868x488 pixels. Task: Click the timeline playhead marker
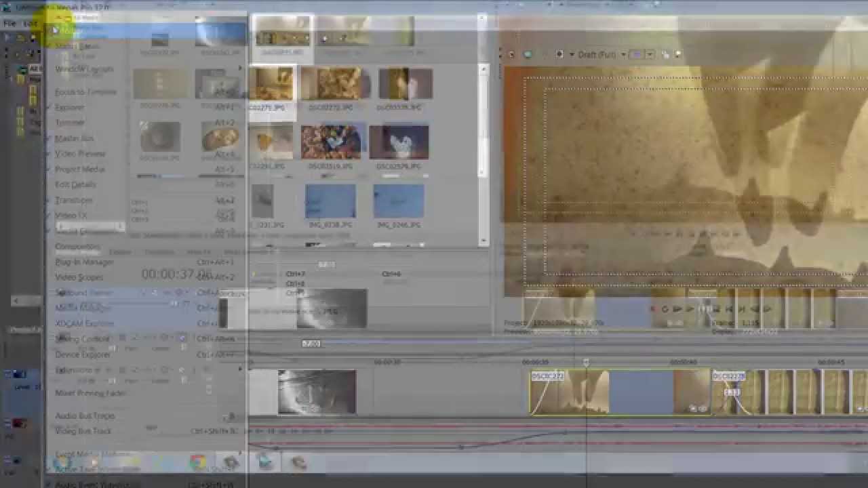586,363
